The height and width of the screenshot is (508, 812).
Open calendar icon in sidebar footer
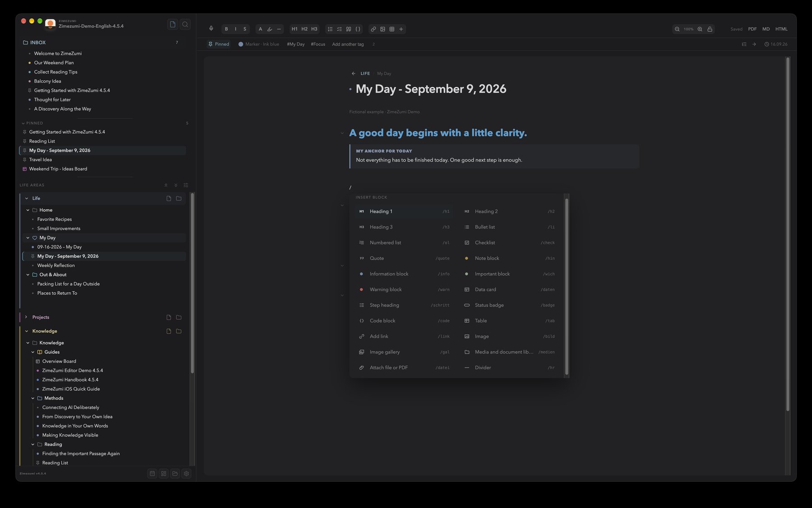(152, 473)
